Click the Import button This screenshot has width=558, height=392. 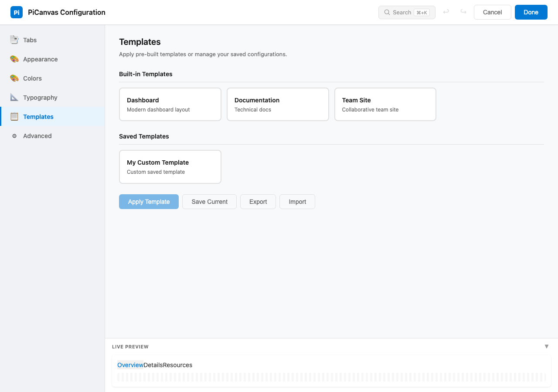[297, 202]
